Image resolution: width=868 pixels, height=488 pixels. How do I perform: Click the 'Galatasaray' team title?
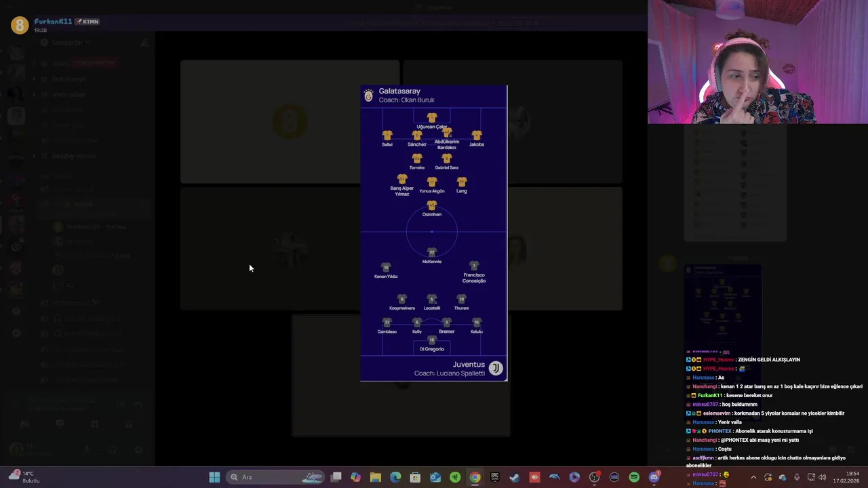coord(399,91)
